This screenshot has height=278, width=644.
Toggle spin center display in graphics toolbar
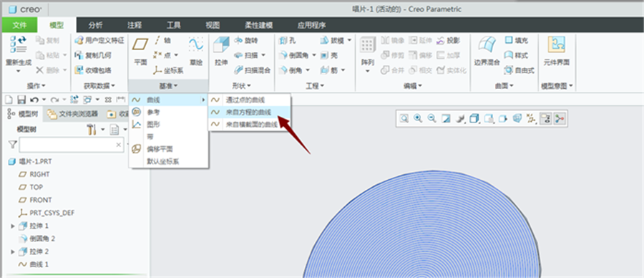559,118
